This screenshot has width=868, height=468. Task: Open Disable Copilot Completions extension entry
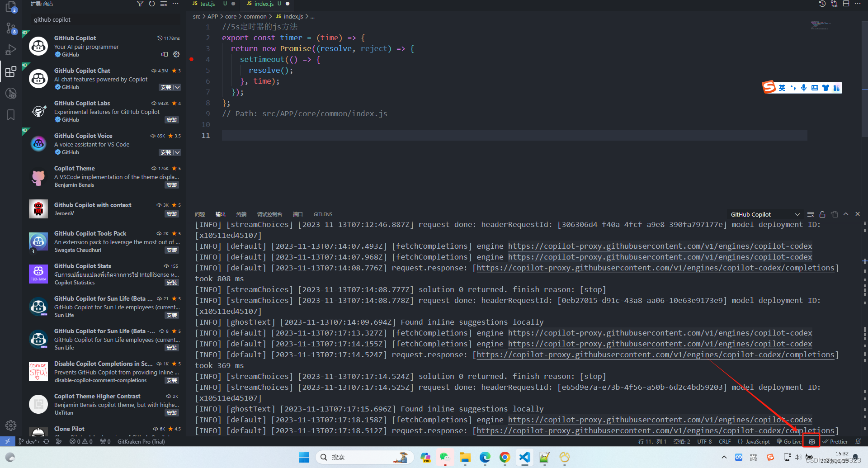tap(104, 372)
